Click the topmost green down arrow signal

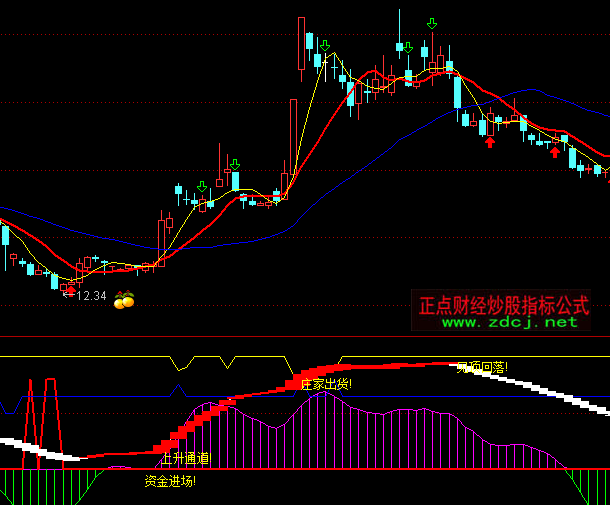coord(431,23)
